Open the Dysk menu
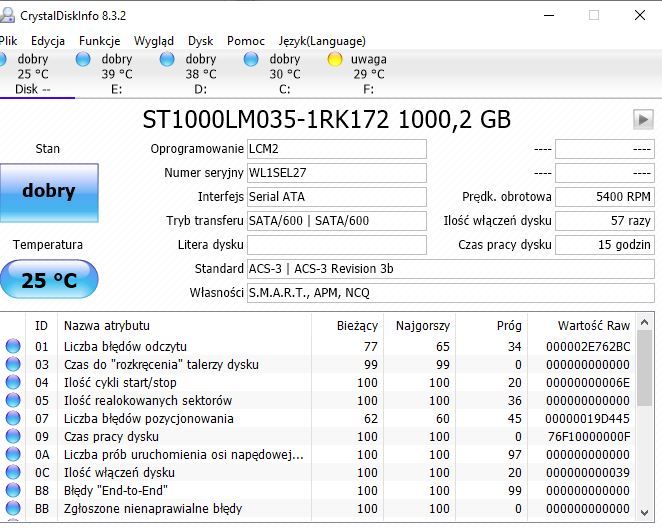 (x=200, y=41)
